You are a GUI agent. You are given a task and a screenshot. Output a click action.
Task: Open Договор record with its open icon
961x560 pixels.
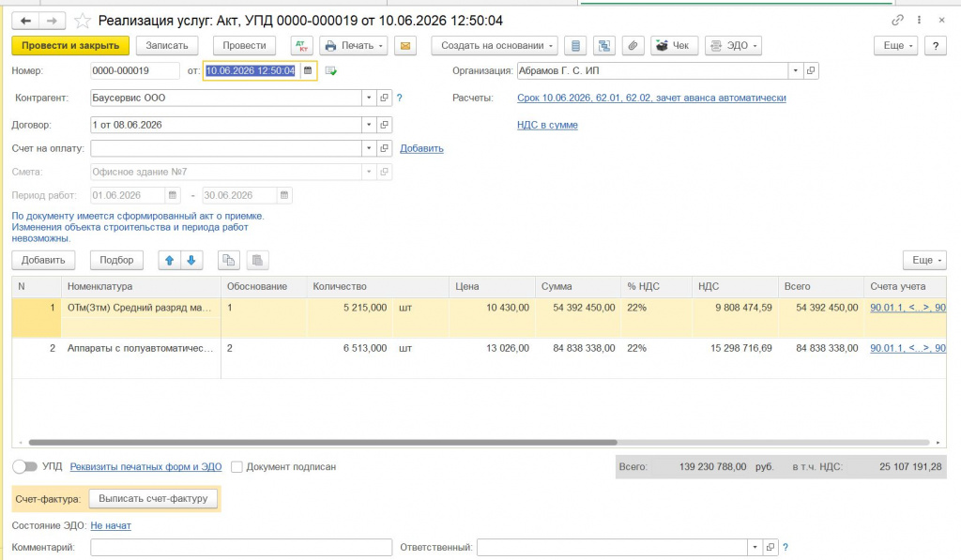[384, 125]
